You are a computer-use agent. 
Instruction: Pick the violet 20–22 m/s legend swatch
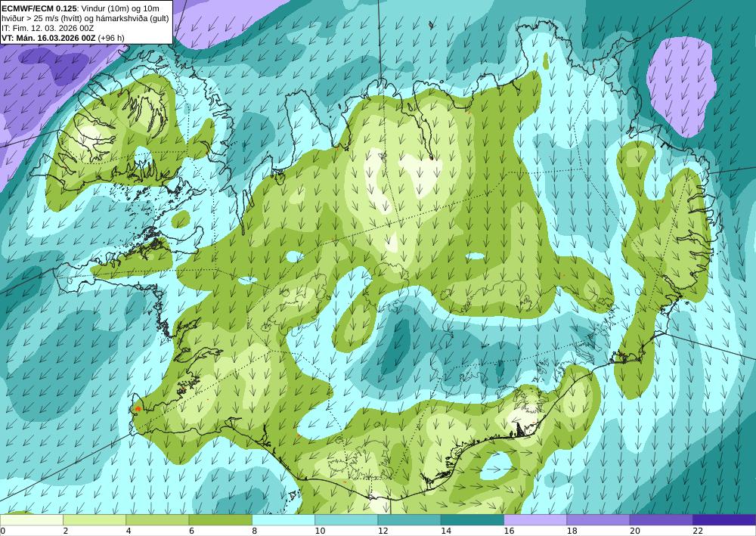(x=661, y=520)
